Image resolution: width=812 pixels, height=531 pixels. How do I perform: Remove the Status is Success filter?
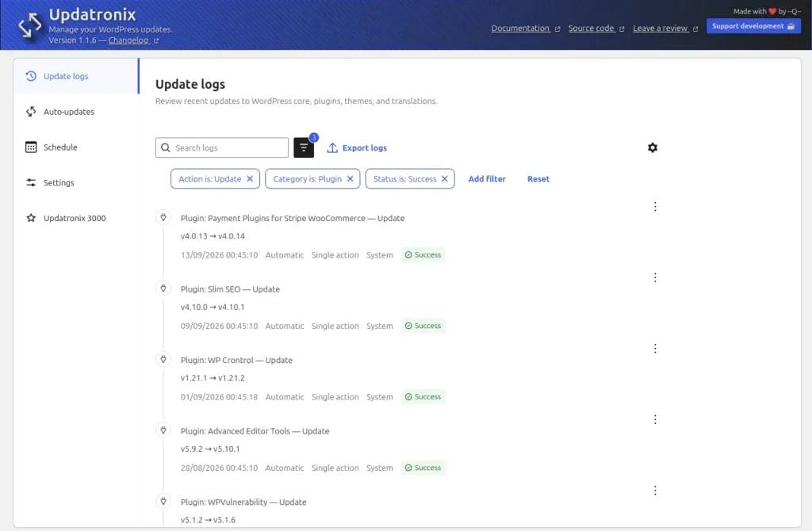pyautogui.click(x=445, y=179)
